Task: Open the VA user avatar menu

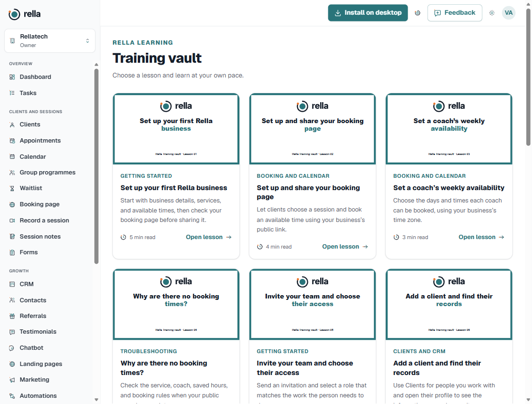Action: click(509, 13)
